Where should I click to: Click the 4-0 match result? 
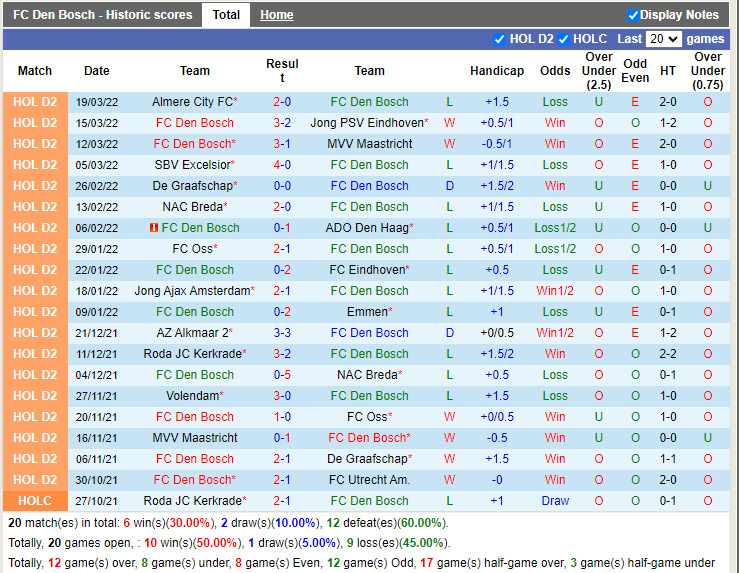[282, 165]
